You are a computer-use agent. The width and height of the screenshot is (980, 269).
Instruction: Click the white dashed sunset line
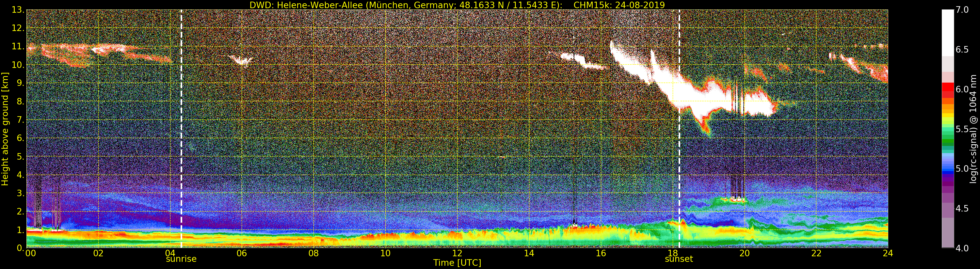point(680,129)
